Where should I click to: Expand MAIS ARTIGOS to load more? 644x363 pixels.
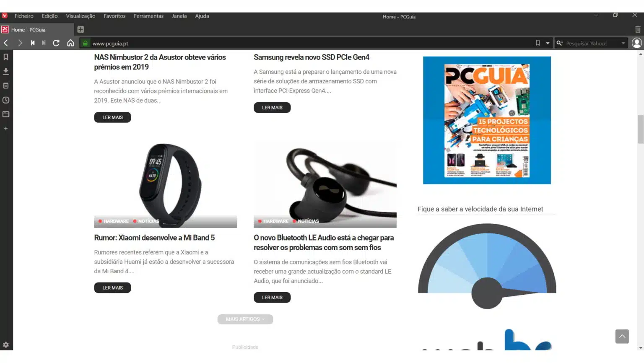coord(245,319)
